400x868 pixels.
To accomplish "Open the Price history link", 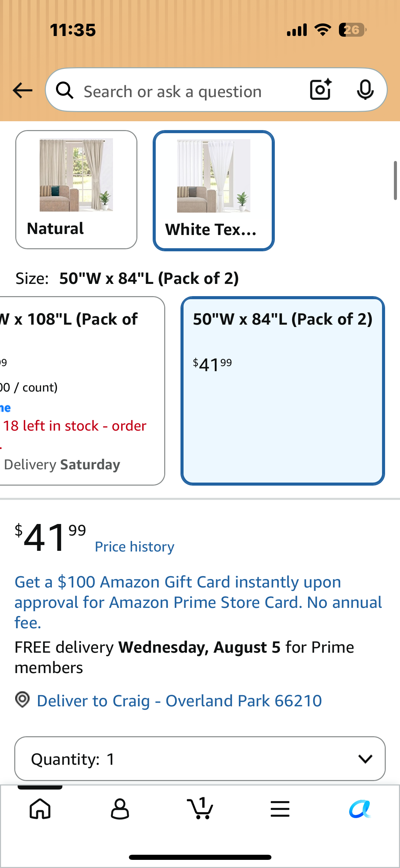I will point(134,547).
